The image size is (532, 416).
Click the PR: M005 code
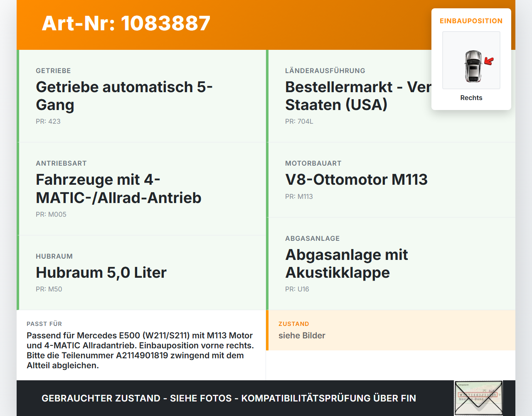(51, 214)
